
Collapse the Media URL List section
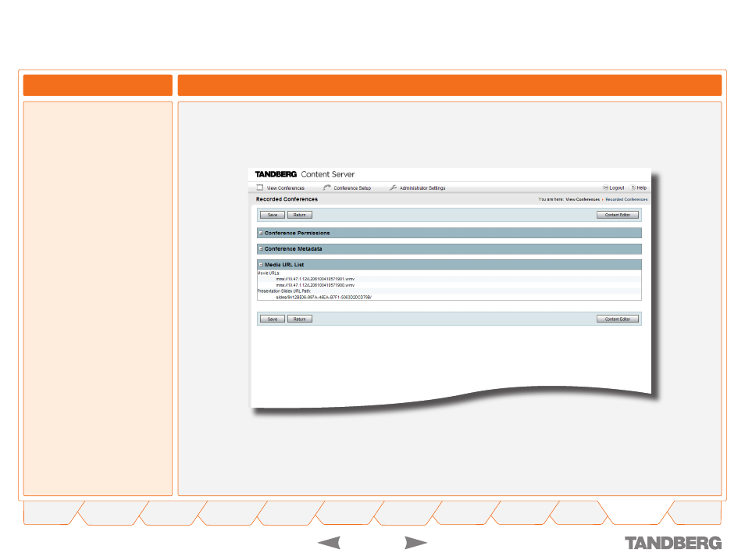pyautogui.click(x=261, y=265)
